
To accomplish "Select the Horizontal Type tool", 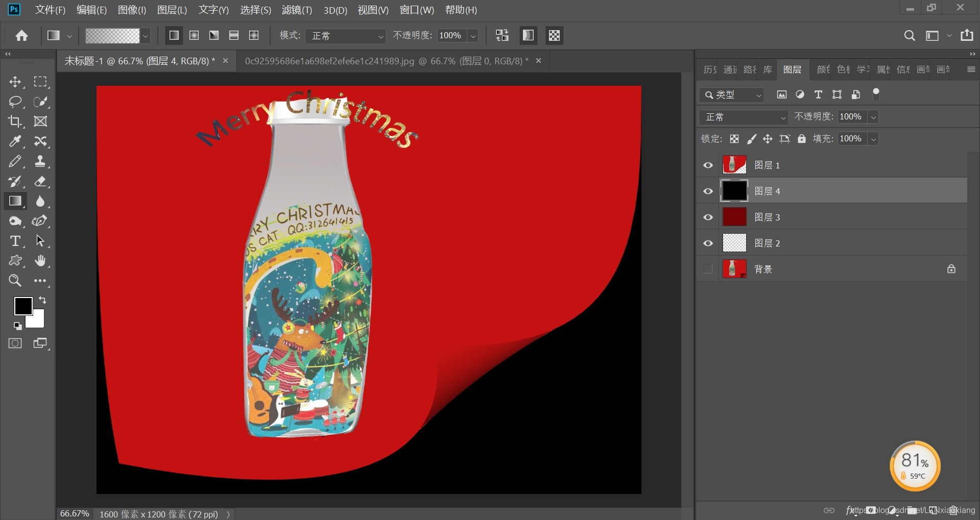I will tap(15, 241).
